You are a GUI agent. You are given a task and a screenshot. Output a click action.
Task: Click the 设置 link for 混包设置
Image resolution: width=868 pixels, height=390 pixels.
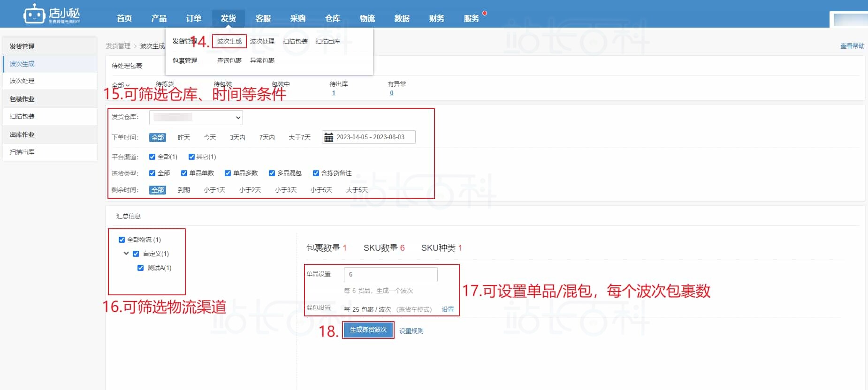(448, 309)
